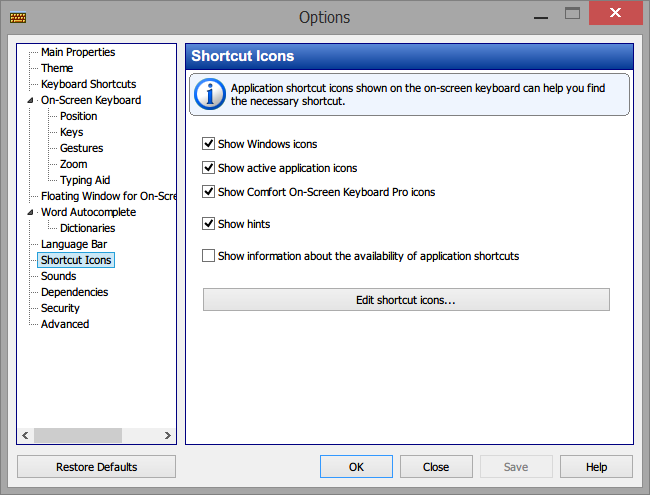The image size is (650, 495).
Task: Go to the Typing Aid section
Action: coord(85,180)
